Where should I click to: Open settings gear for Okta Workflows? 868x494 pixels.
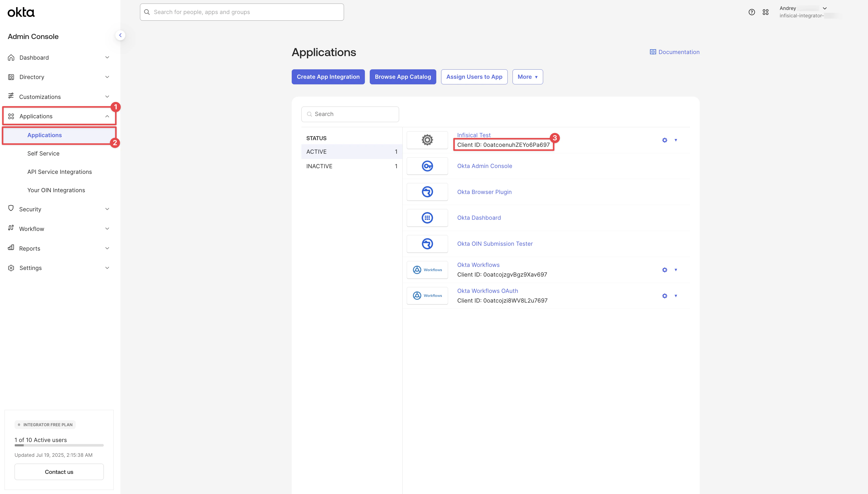tap(665, 270)
